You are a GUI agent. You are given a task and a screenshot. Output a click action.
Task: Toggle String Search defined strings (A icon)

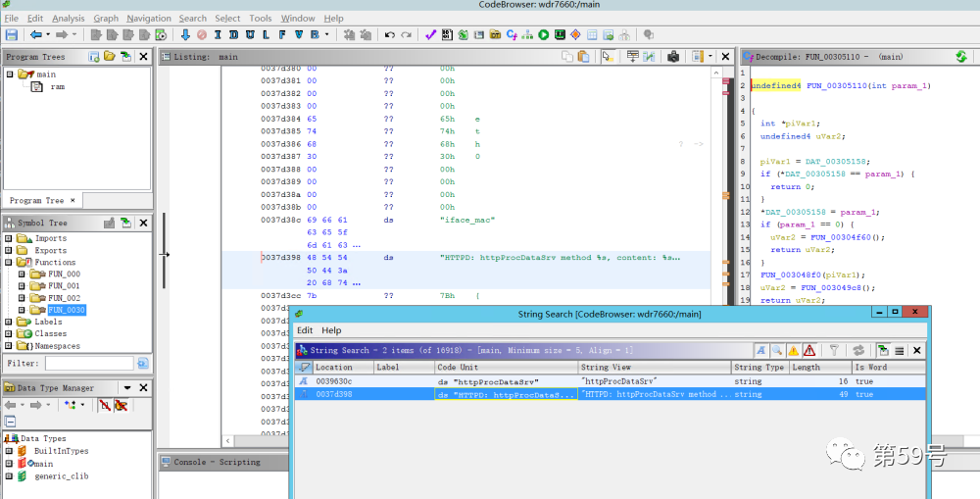(760, 351)
